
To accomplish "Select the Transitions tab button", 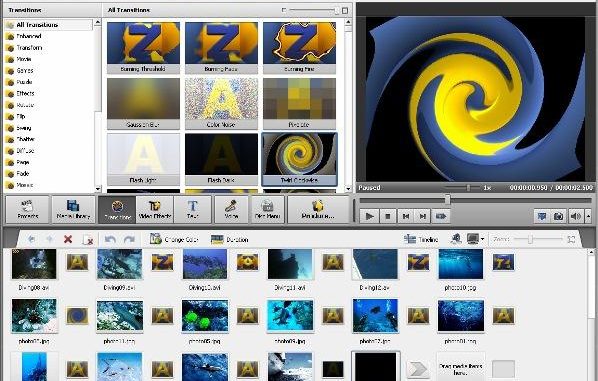I will pos(117,209).
